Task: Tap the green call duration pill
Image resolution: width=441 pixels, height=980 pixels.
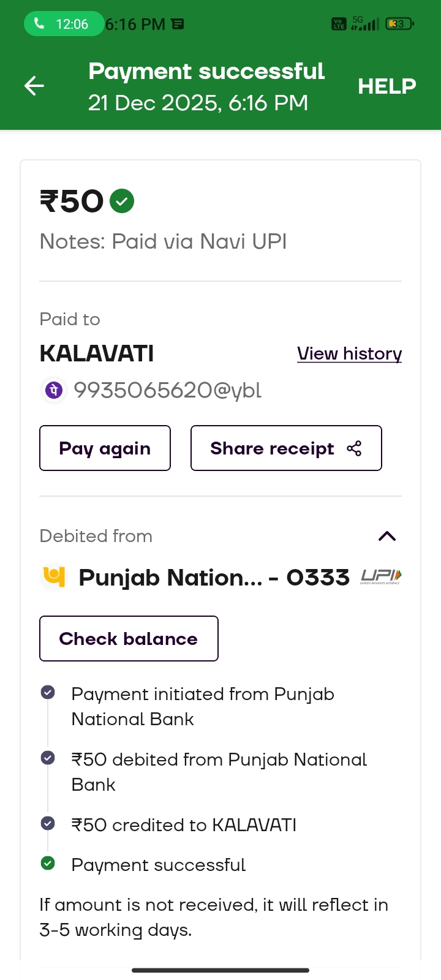Action: (x=63, y=24)
